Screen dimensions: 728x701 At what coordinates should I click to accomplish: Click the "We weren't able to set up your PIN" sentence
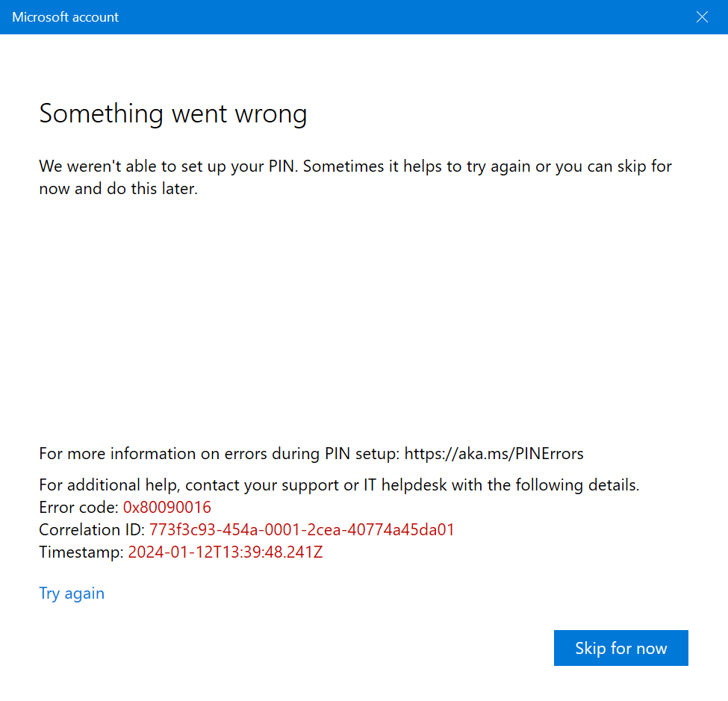click(x=168, y=166)
